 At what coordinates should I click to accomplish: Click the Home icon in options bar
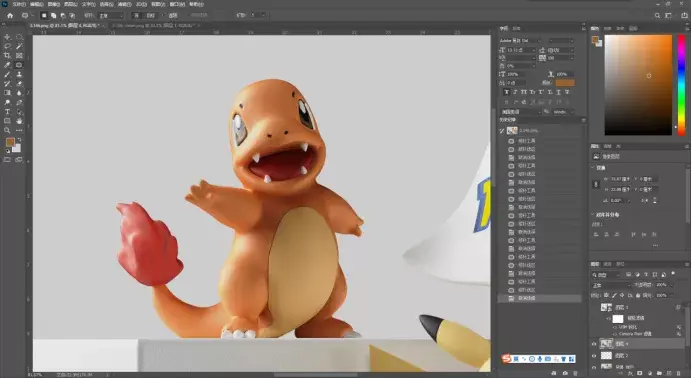(x=10, y=15)
